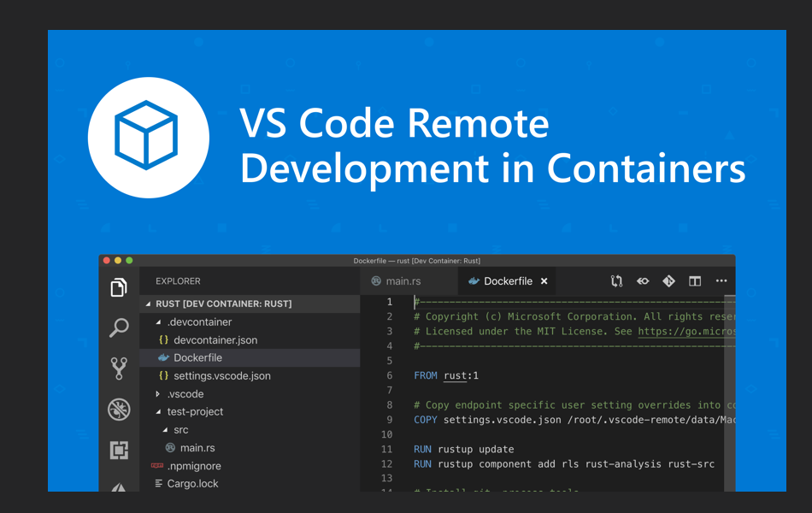Open the Source Control view
Image resolution: width=812 pixels, height=513 pixels.
tap(119, 369)
